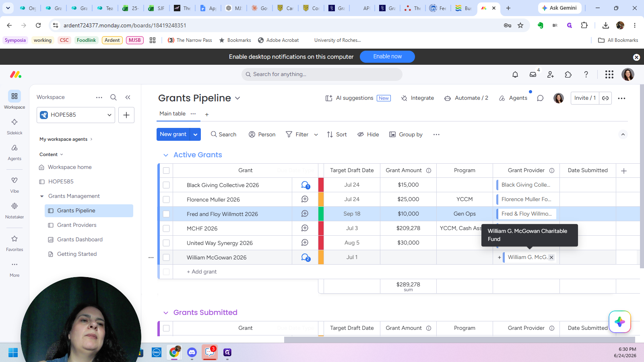Click the workspace search magnifier icon
The height and width of the screenshot is (362, 644).
pos(114,97)
